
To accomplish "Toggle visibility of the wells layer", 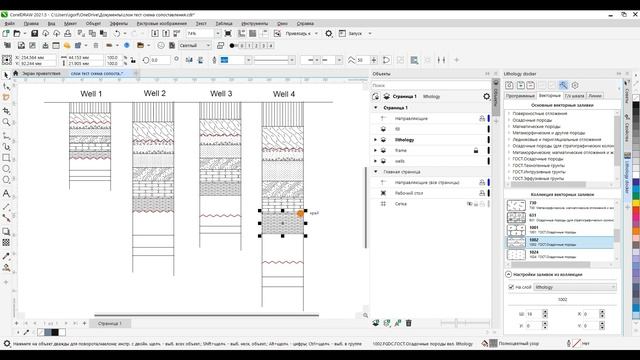I will pos(383,161).
